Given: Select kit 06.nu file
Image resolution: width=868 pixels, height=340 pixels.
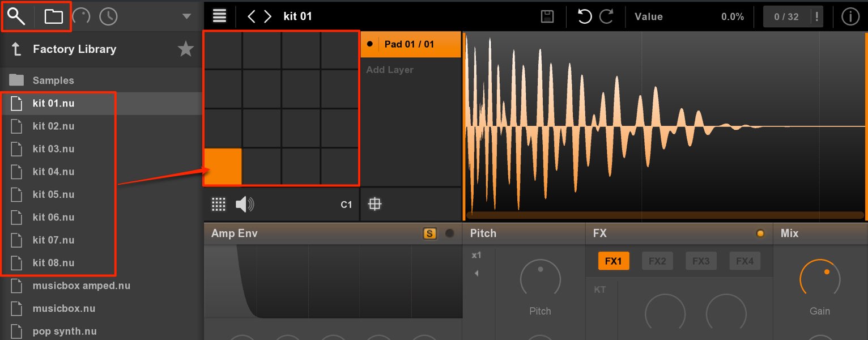Looking at the screenshot, I should pyautogui.click(x=101, y=217).
